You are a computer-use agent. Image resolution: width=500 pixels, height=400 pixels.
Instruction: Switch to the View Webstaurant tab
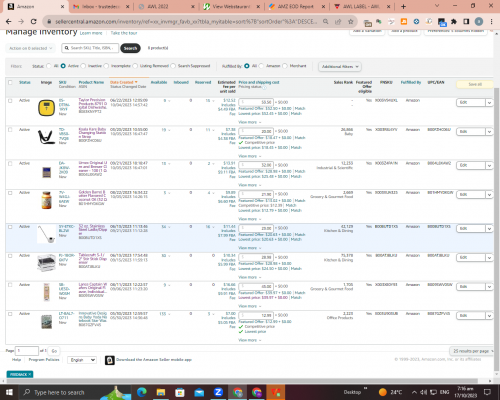(x=232, y=6)
